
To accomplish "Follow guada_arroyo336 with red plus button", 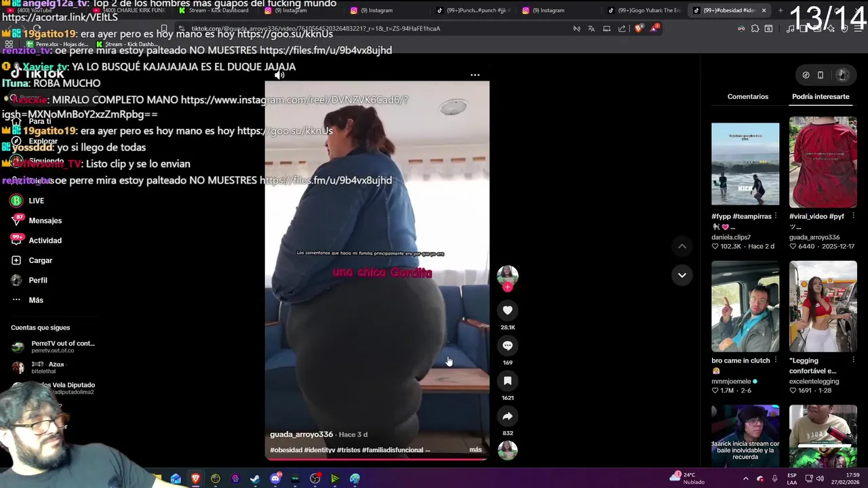I will (507, 287).
